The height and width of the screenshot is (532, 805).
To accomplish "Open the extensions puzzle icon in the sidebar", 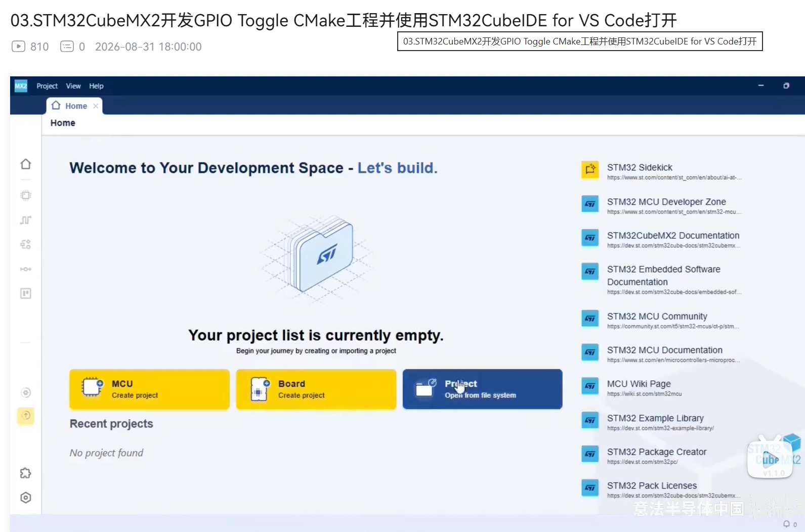I will click(x=26, y=473).
